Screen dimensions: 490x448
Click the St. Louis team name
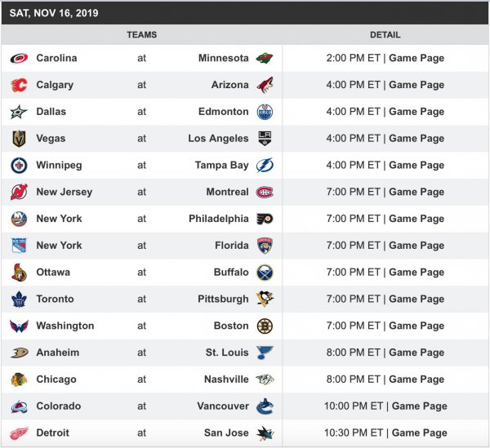[227, 353]
